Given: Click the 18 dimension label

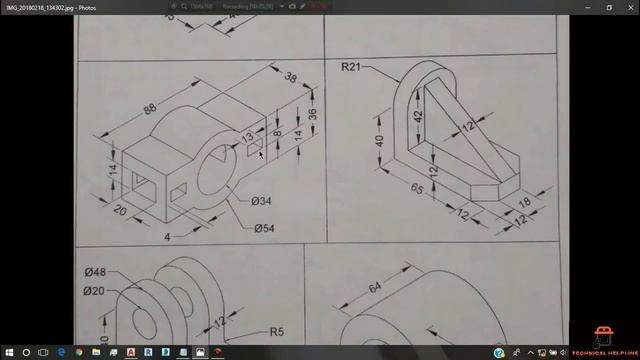Looking at the screenshot, I should 524,202.
